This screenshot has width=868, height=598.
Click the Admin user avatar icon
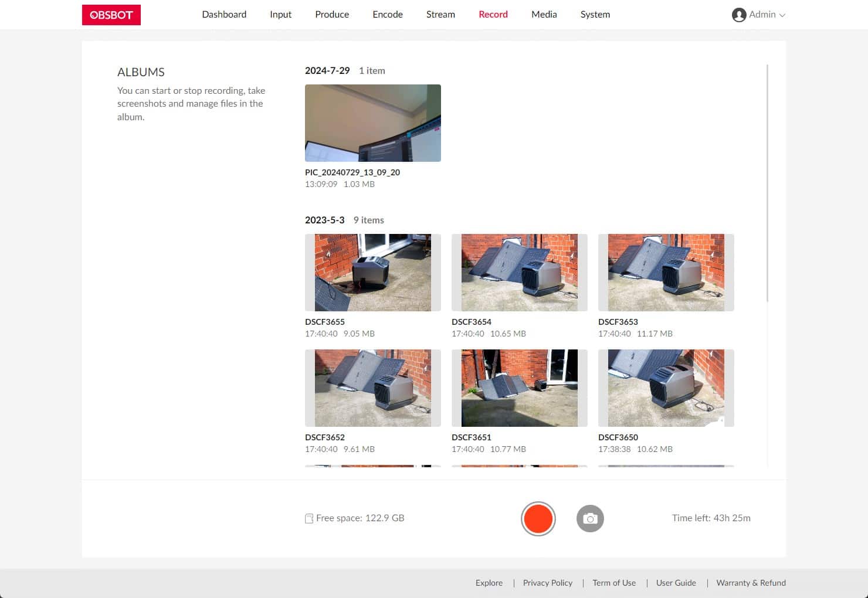(x=738, y=15)
